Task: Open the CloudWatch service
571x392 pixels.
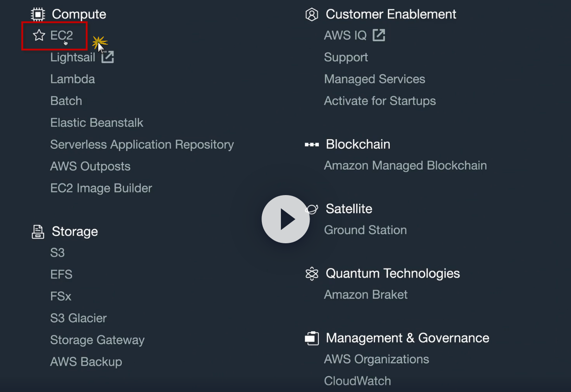Action: click(x=357, y=381)
